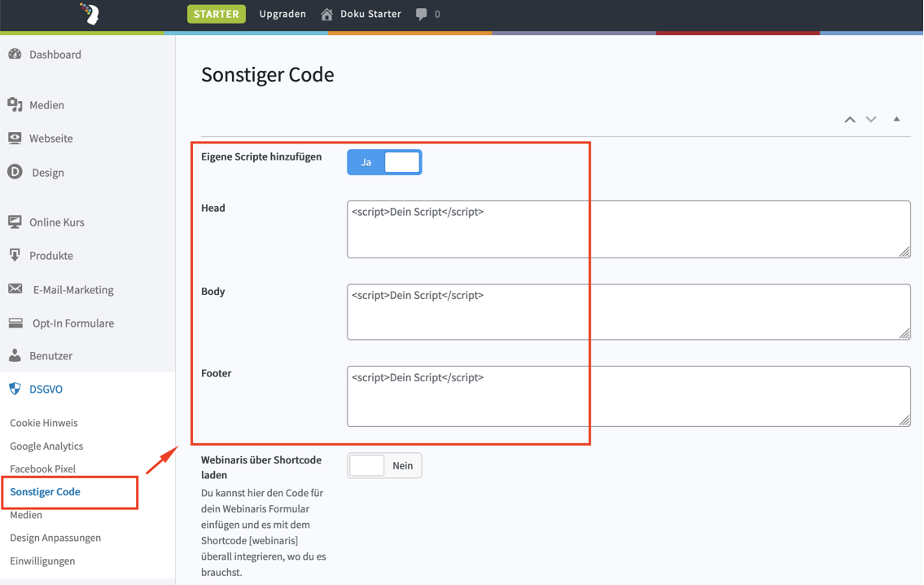Click the up chevron panel arrow
The image size is (924, 585).
(850, 120)
